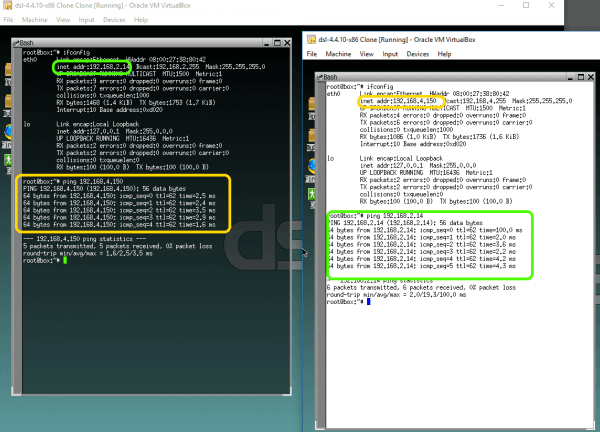Viewport: 600px width, 432px height.
Task: Open Input menu in front dsl Clone window
Action: pos(390,54)
